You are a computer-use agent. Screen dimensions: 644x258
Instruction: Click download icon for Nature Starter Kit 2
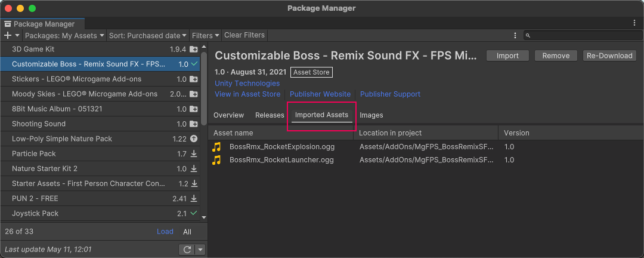tap(194, 168)
